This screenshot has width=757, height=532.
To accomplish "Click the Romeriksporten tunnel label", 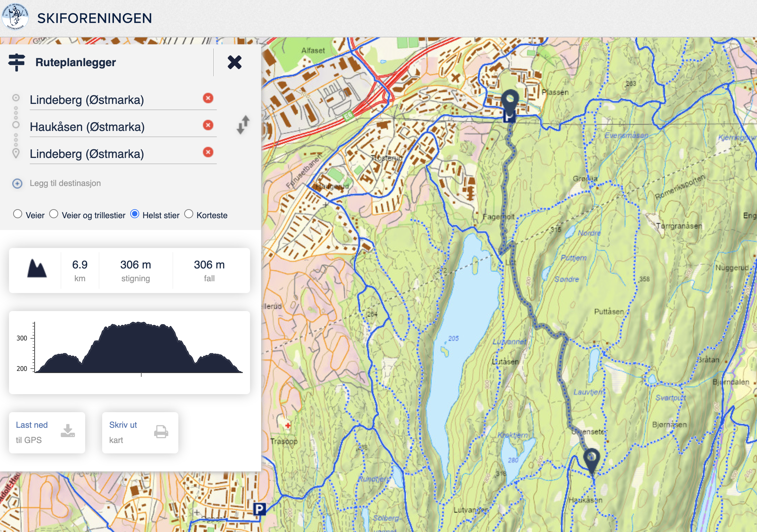I will point(679,187).
